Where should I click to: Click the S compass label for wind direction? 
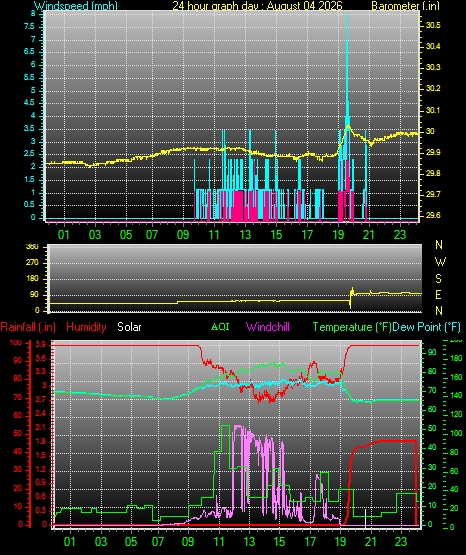(439, 279)
